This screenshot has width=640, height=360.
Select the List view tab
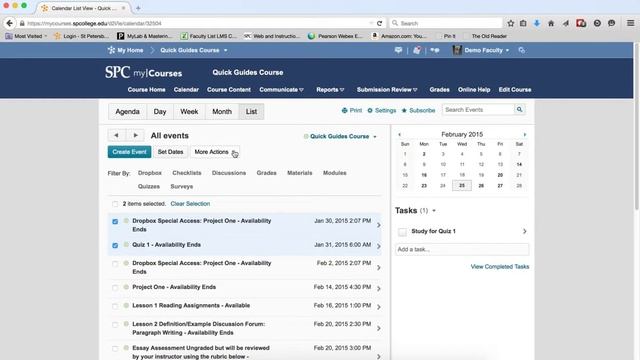[x=251, y=111]
